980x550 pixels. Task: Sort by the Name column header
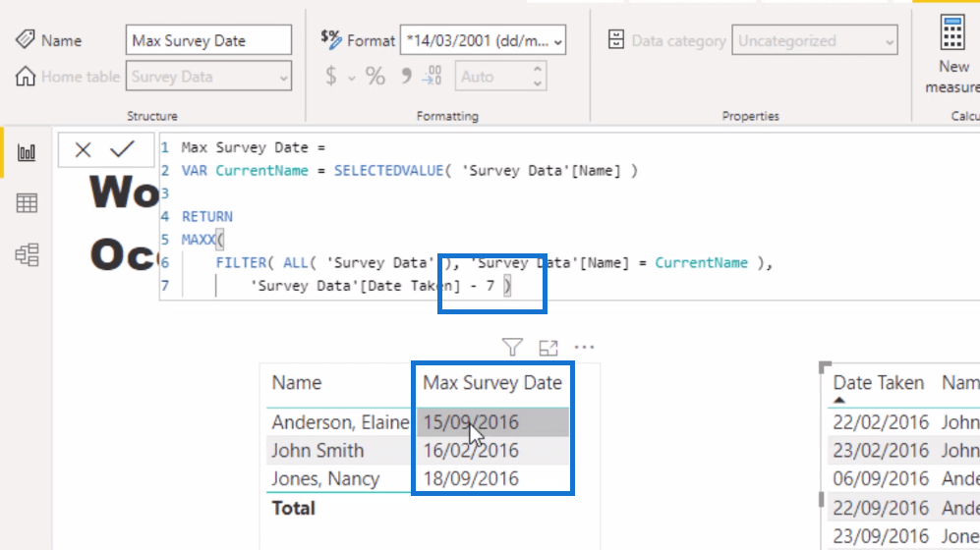(x=296, y=383)
